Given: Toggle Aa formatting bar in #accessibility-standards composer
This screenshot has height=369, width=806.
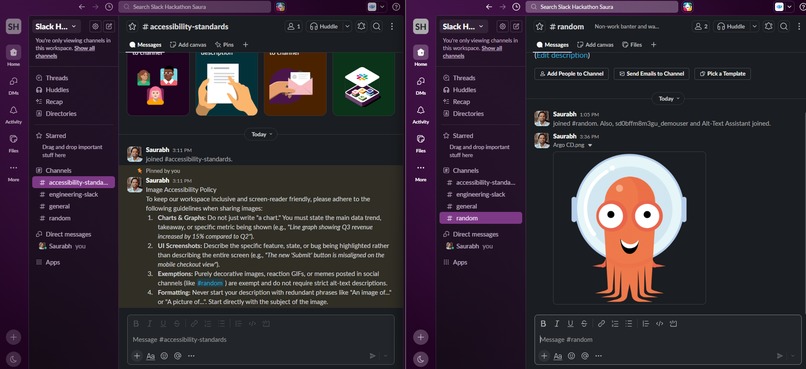Looking at the screenshot, I should pos(151,355).
